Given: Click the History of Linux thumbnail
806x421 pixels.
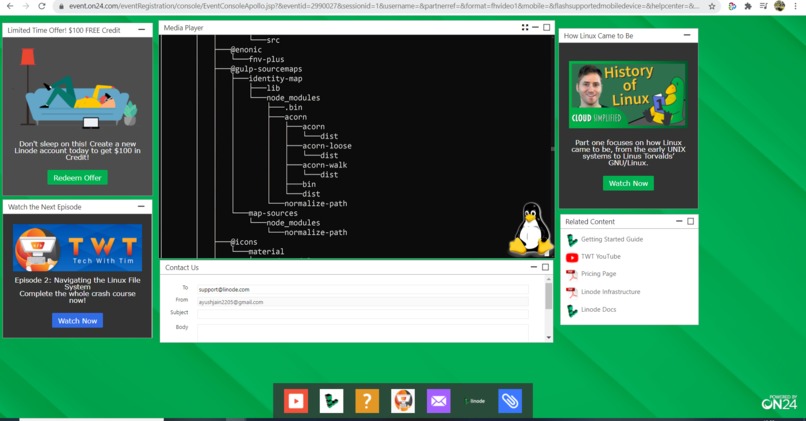Looking at the screenshot, I should pyautogui.click(x=628, y=95).
